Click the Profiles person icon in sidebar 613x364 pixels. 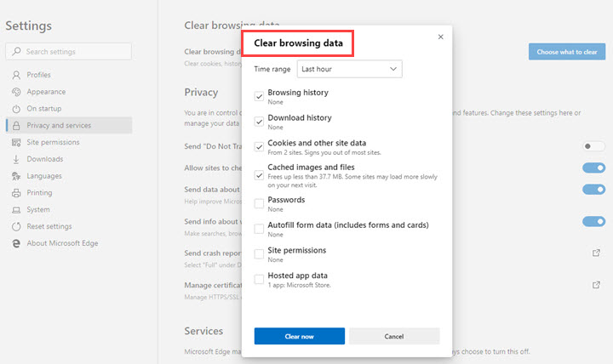16,75
